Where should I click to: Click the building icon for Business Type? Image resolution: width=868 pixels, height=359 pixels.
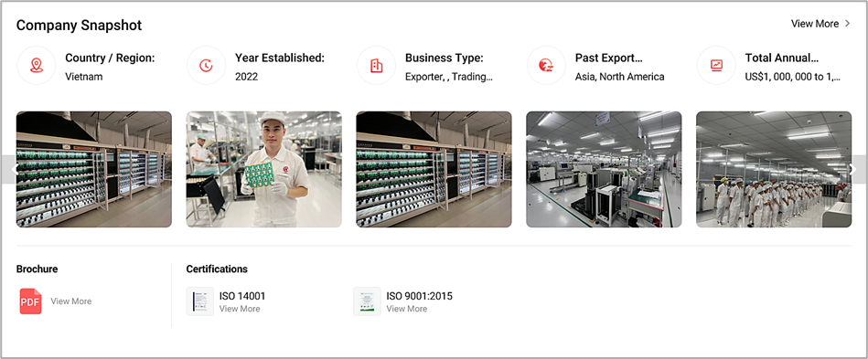coord(377,65)
